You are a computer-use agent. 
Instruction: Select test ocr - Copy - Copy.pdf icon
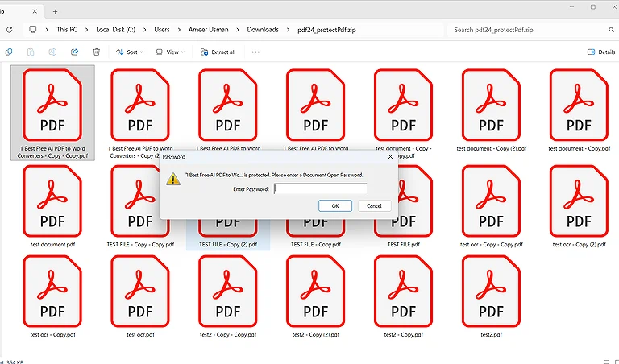point(491,201)
